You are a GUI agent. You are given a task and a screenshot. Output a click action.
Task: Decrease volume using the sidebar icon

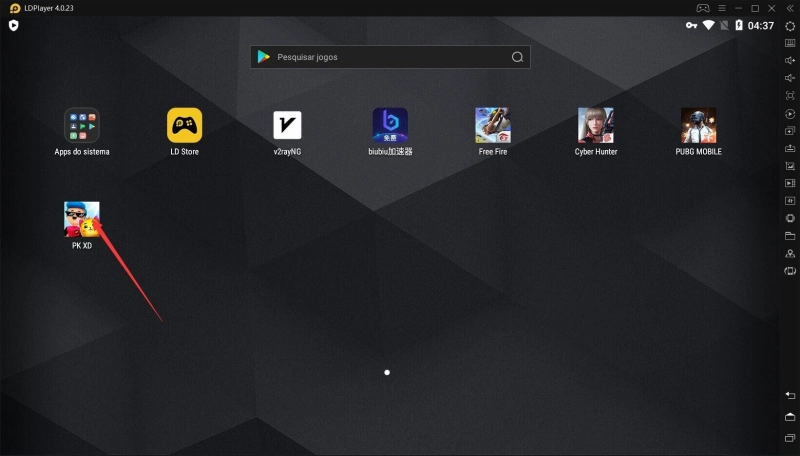[x=790, y=78]
